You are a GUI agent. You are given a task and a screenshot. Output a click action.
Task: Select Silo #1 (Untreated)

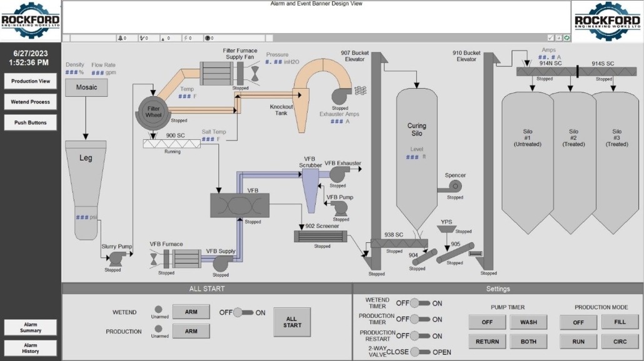click(528, 163)
